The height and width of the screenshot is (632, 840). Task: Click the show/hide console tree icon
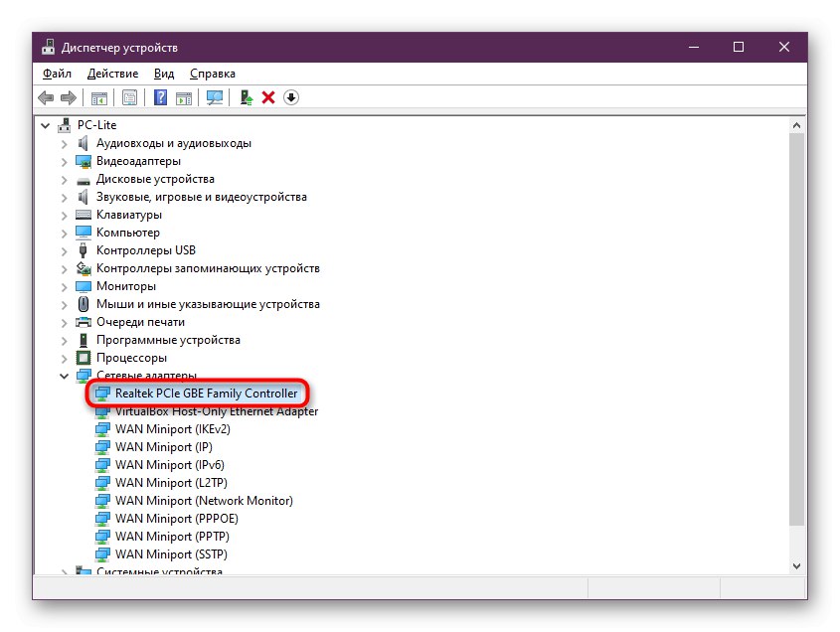click(x=99, y=98)
